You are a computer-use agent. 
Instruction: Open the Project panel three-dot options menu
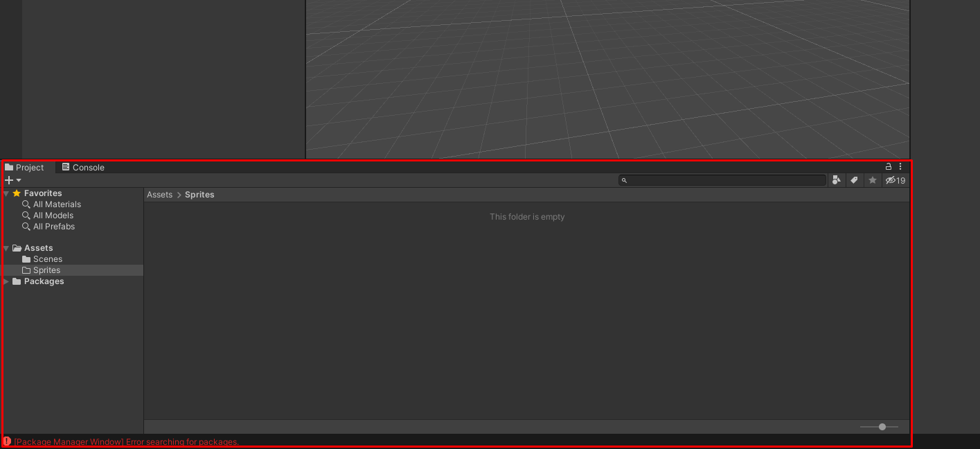point(900,167)
